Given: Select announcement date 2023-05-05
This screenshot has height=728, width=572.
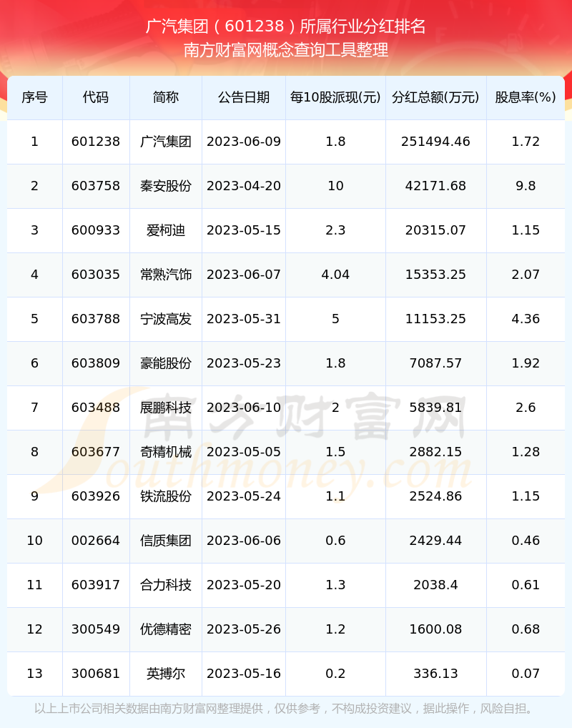Looking at the screenshot, I should pos(244,452).
